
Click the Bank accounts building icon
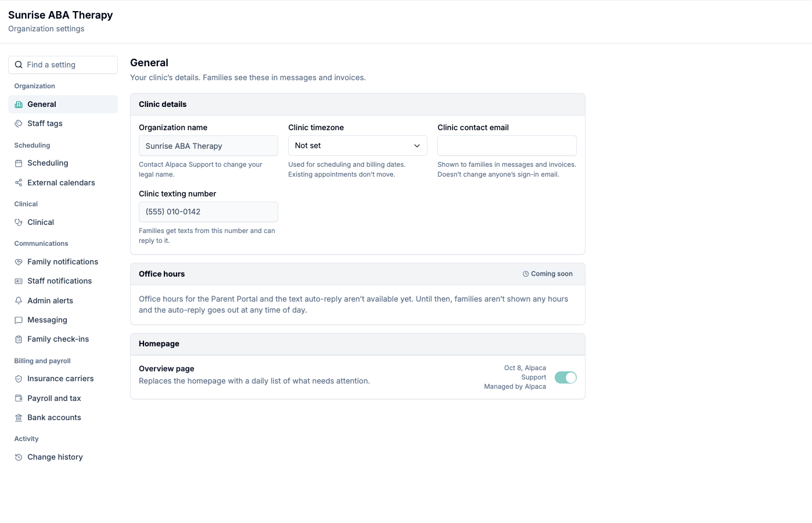(x=19, y=418)
